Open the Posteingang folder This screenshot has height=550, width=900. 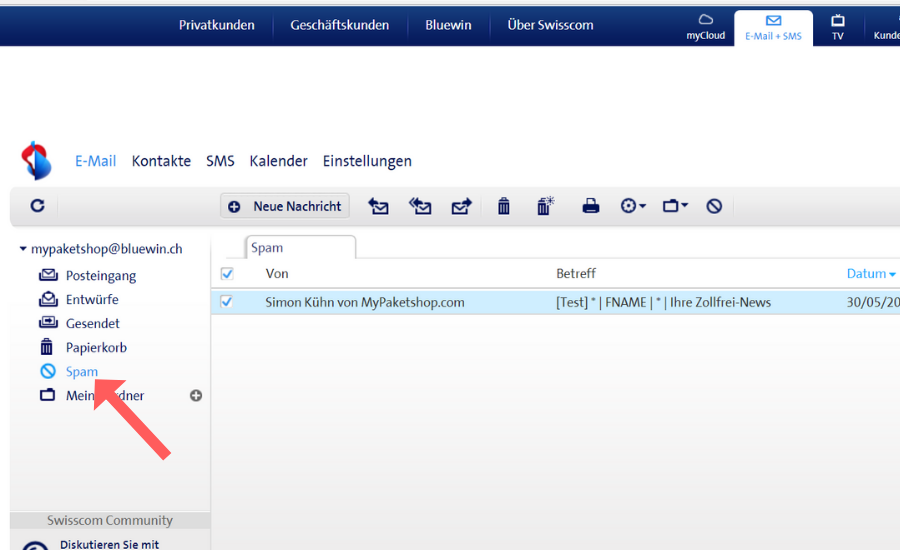pyautogui.click(x=100, y=275)
